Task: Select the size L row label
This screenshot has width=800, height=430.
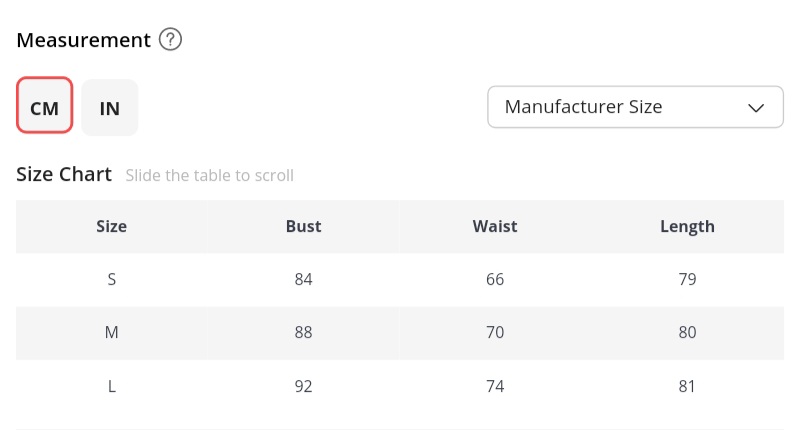Action: tap(111, 385)
